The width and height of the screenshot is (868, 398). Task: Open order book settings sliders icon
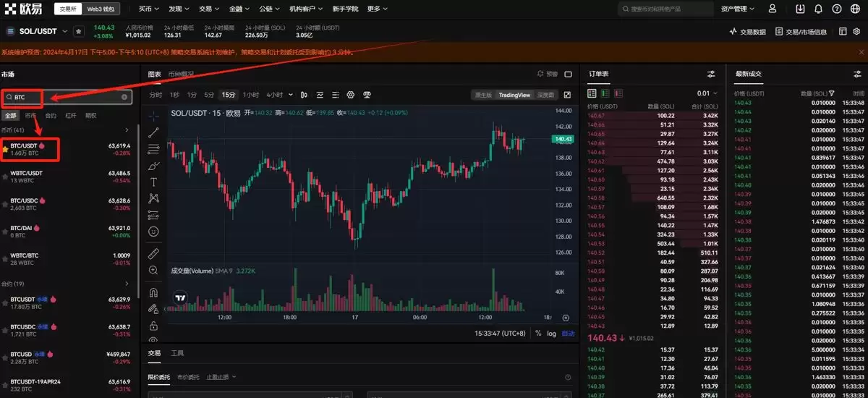711,74
